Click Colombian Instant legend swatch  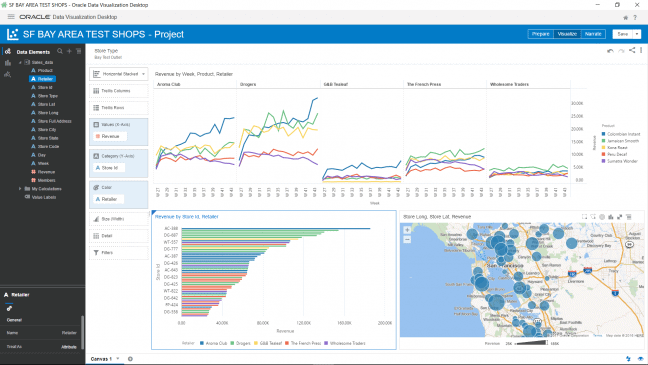pos(603,134)
